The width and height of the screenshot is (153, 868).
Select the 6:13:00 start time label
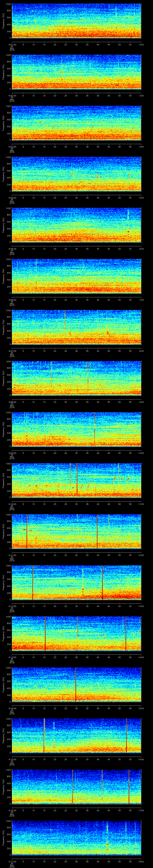point(12,657)
